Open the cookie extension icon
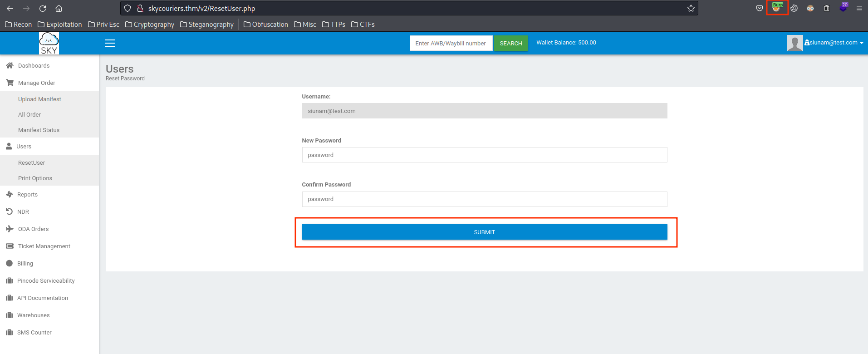 [794, 8]
